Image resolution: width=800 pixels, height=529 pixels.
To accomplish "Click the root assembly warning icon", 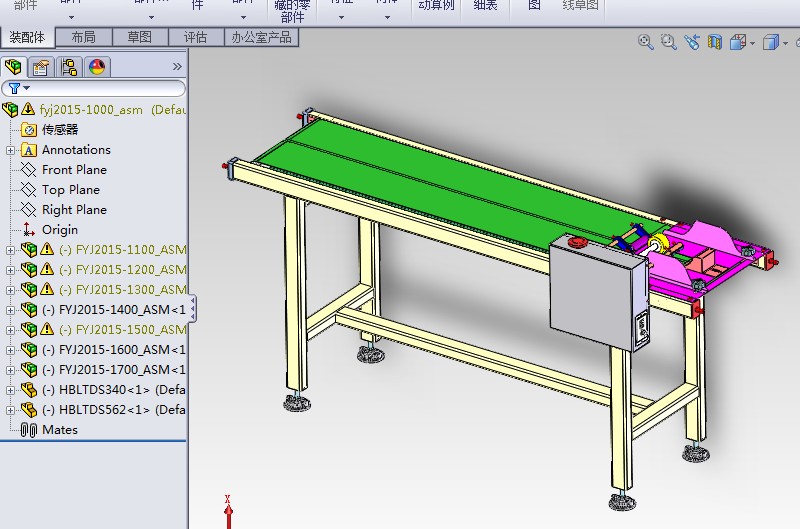I will pyautogui.click(x=28, y=109).
